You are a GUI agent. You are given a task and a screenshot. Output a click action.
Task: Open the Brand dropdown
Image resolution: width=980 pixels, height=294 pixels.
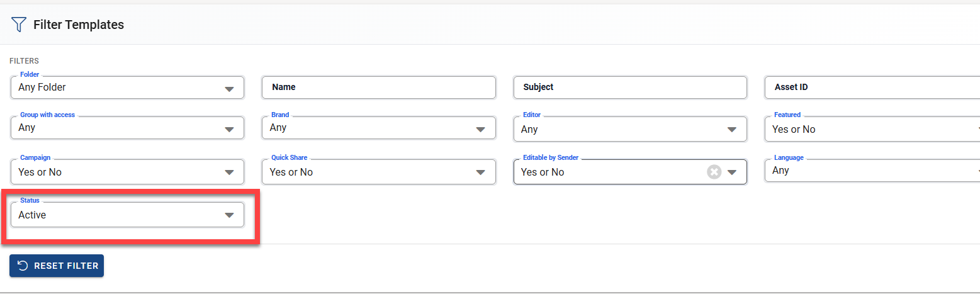click(x=480, y=130)
